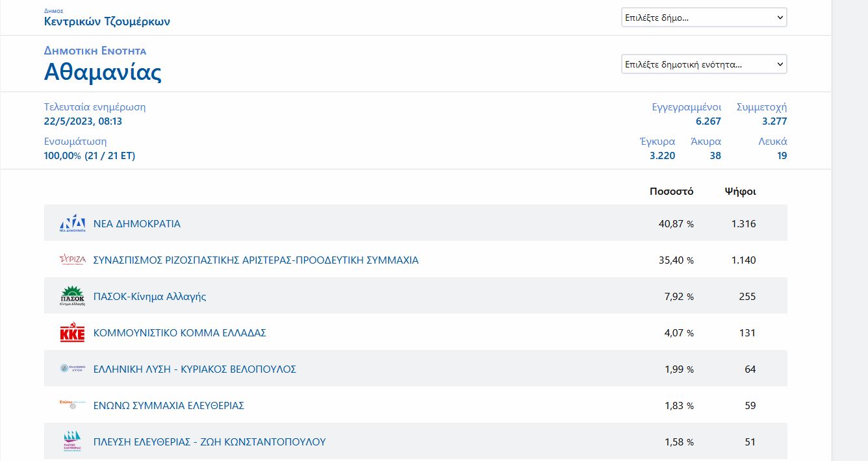The image size is (868, 461).
Task: Click the Αθαμανίας municipal unit heading
Action: coord(103,72)
